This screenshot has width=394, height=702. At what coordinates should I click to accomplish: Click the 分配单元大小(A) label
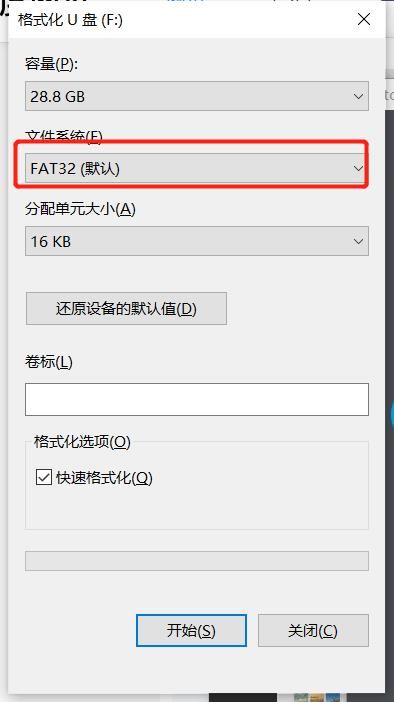[80, 209]
